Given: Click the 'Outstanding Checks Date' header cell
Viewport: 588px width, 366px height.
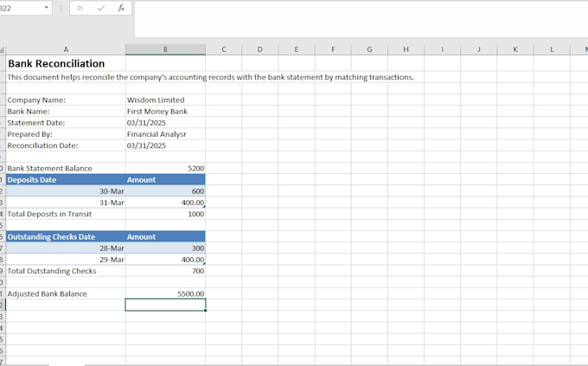Looking at the screenshot, I should (x=66, y=237).
